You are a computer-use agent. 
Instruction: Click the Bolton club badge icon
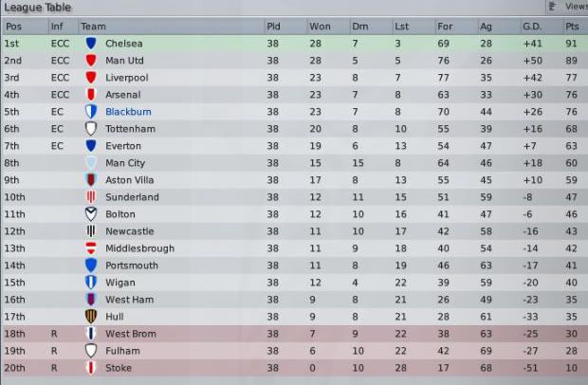click(91, 214)
